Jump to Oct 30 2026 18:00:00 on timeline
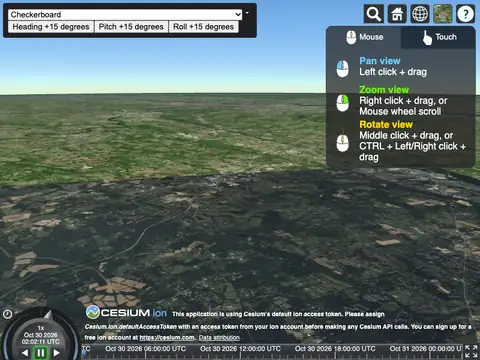Image resolution: width=480 pixels, height=360 pixels. click(335, 349)
